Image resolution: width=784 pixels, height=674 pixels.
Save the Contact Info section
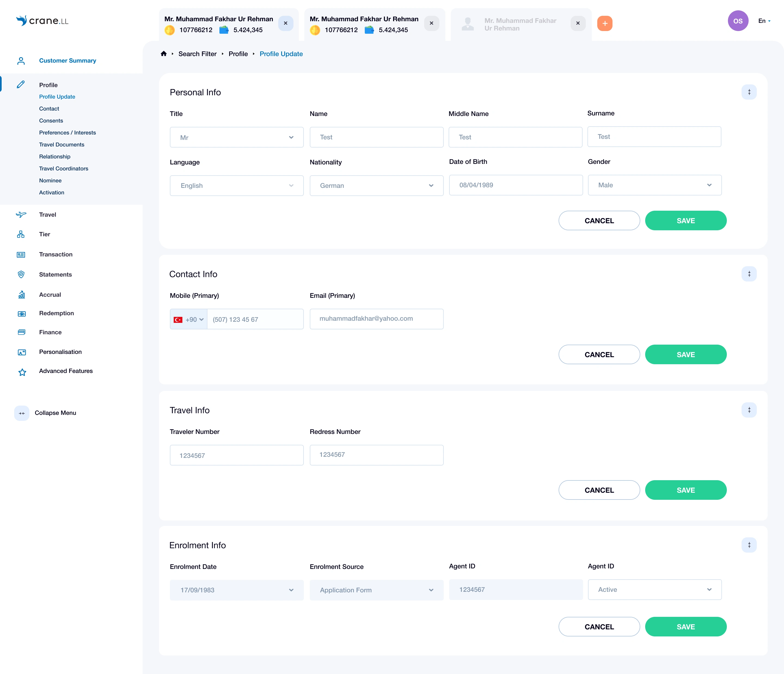point(685,355)
